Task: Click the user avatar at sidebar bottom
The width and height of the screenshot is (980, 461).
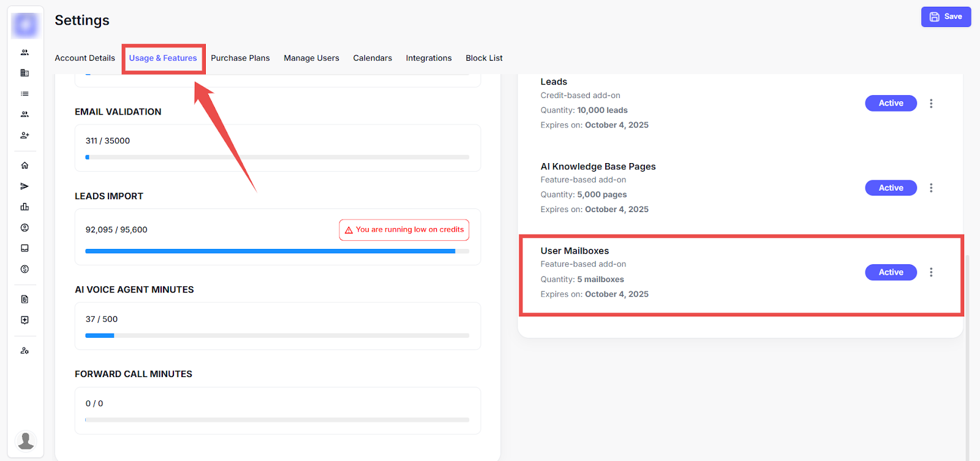Action: pos(26,440)
